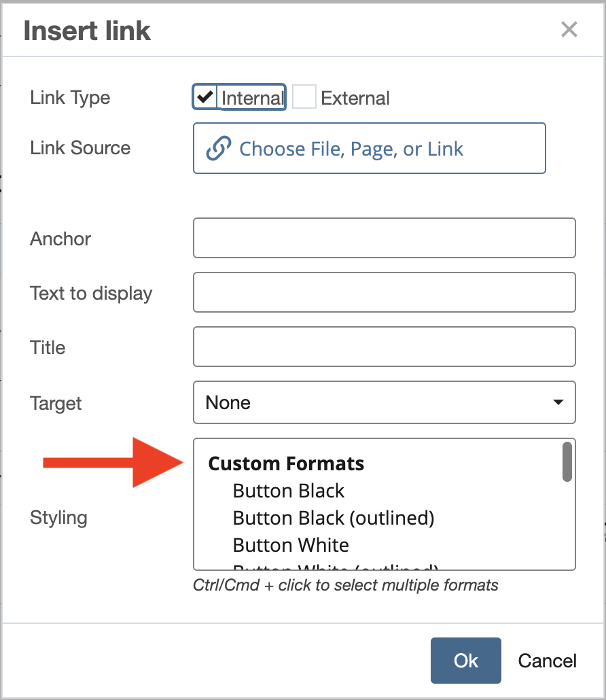Enable the External link type checkbox
The image size is (606, 700).
tap(304, 96)
